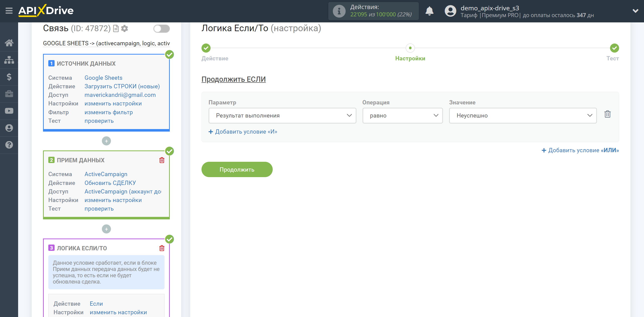Viewport: 644px width, 317px height.
Task: Click the Прием данных block header
Action: (80, 160)
